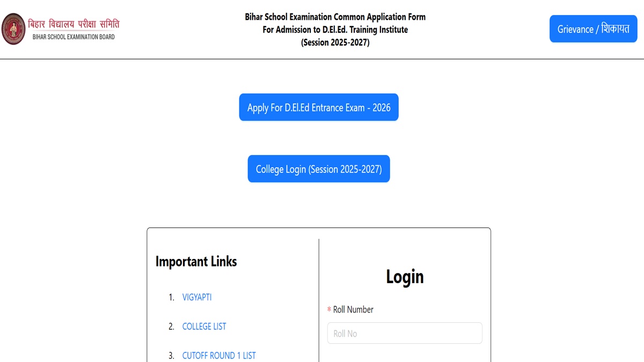Click list number 1 beside VIGYAPTI
The width and height of the screenshot is (644, 362).
pos(171,297)
